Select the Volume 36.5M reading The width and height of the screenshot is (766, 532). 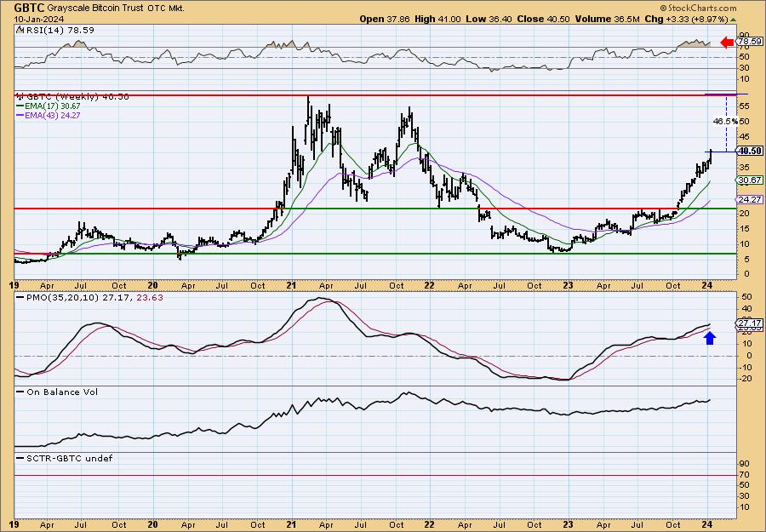[x=607, y=19]
